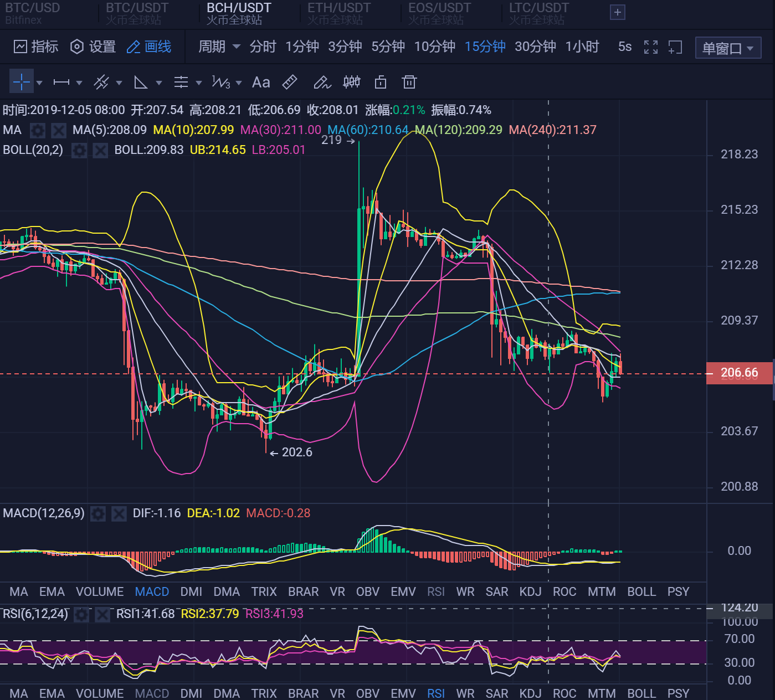Expand the line segment tool options arrow

79,83
